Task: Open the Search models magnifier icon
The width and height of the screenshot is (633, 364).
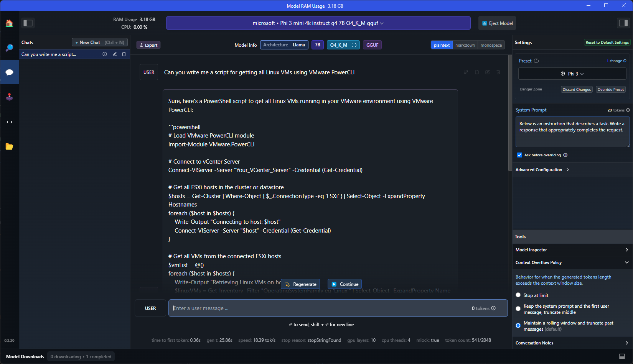Action: [9, 48]
